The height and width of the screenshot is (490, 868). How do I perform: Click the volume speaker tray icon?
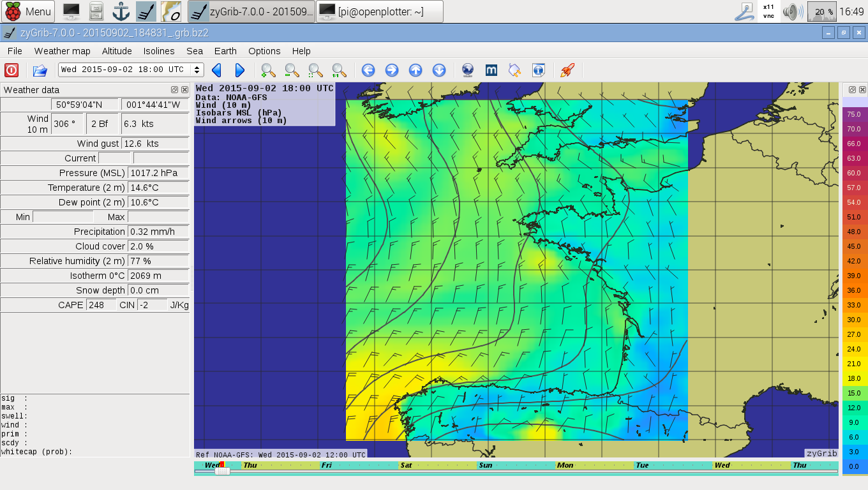[x=793, y=11]
